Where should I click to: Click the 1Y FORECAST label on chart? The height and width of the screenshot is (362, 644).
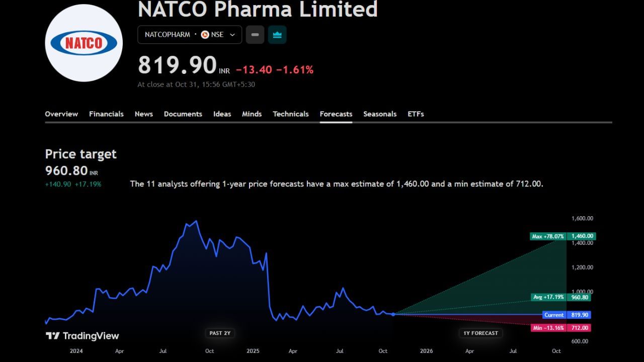(480, 333)
